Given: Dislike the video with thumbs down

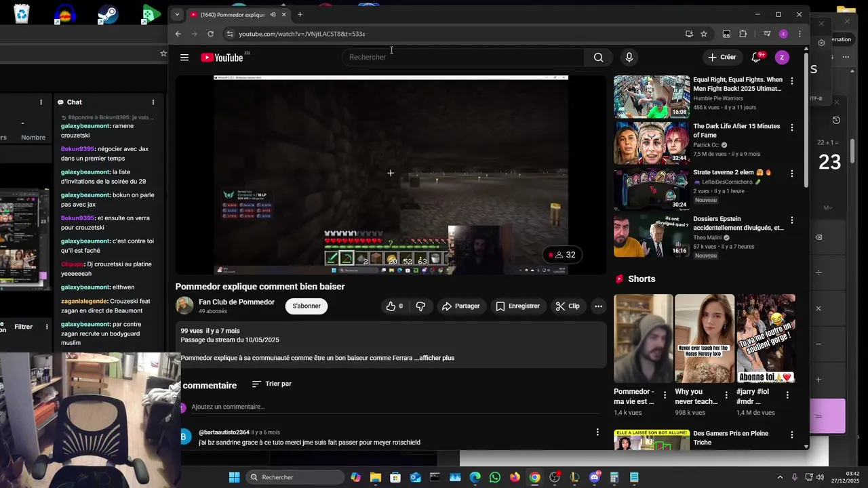Looking at the screenshot, I should click(420, 306).
